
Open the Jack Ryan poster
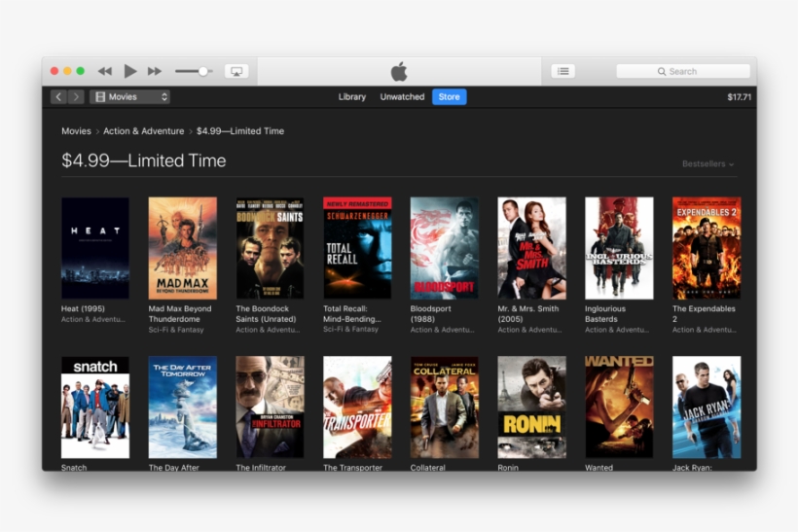[707, 408]
